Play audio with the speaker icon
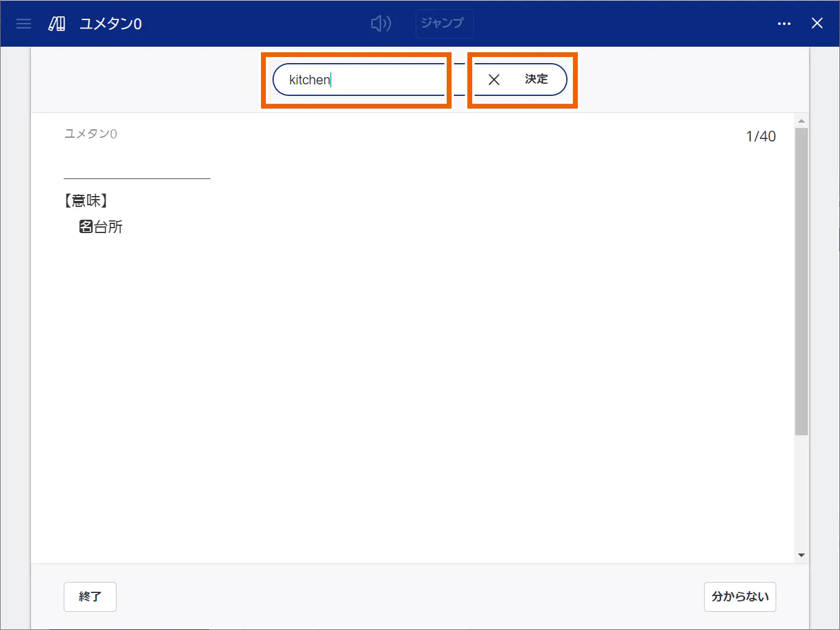This screenshot has width=840, height=630. pos(381,24)
